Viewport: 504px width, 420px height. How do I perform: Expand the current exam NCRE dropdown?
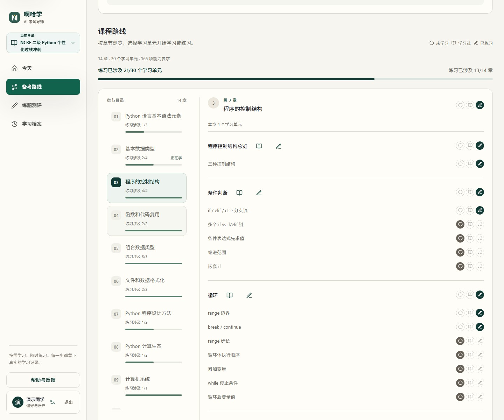pyautogui.click(x=43, y=43)
